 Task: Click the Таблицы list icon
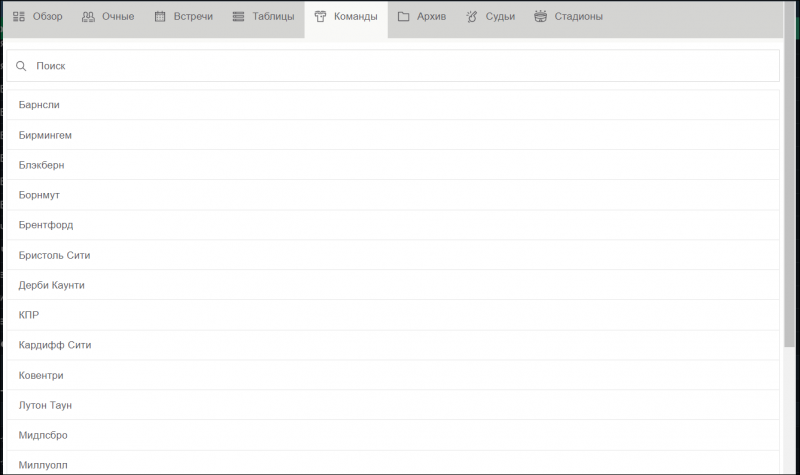coord(238,17)
